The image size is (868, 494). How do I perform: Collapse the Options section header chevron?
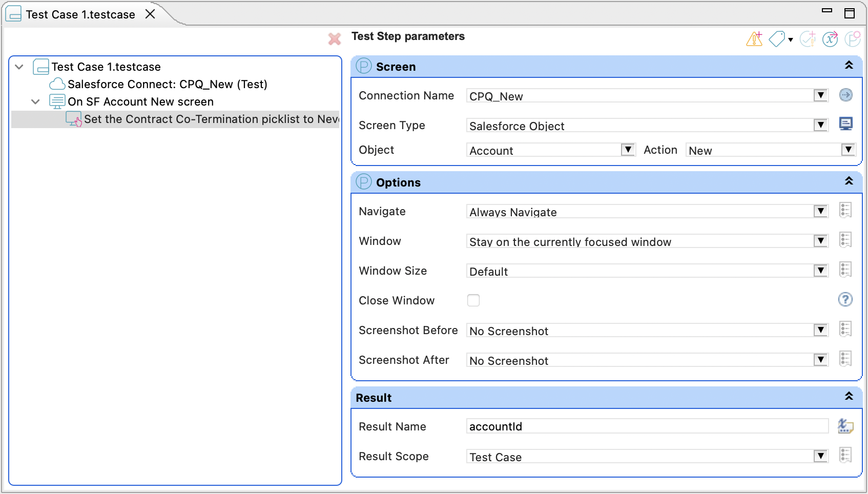click(x=849, y=181)
